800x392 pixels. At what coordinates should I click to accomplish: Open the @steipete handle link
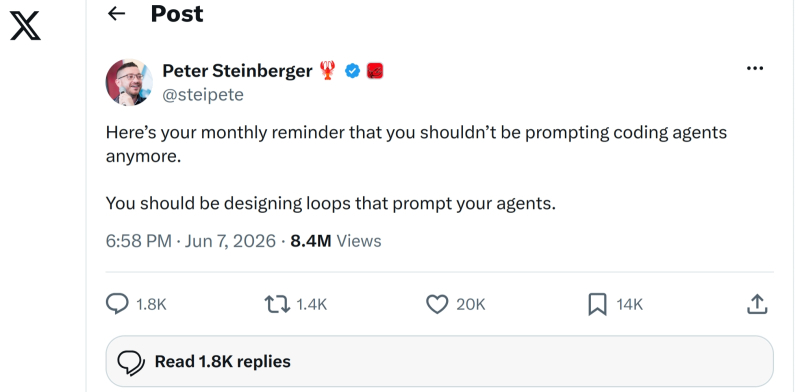(x=203, y=95)
